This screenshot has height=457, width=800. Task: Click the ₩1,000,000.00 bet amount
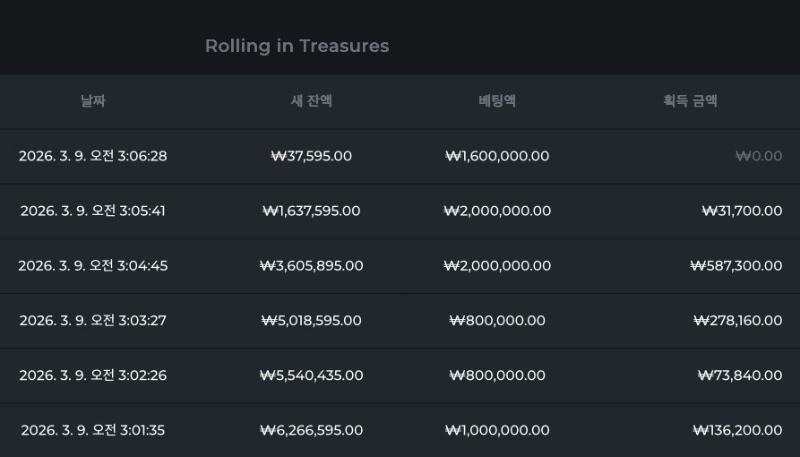[x=497, y=431]
